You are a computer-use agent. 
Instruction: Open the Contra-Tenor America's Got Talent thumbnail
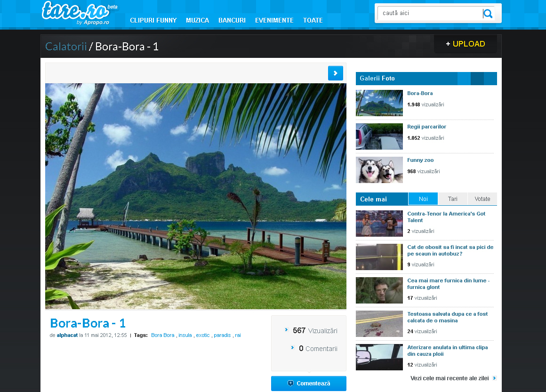click(379, 224)
